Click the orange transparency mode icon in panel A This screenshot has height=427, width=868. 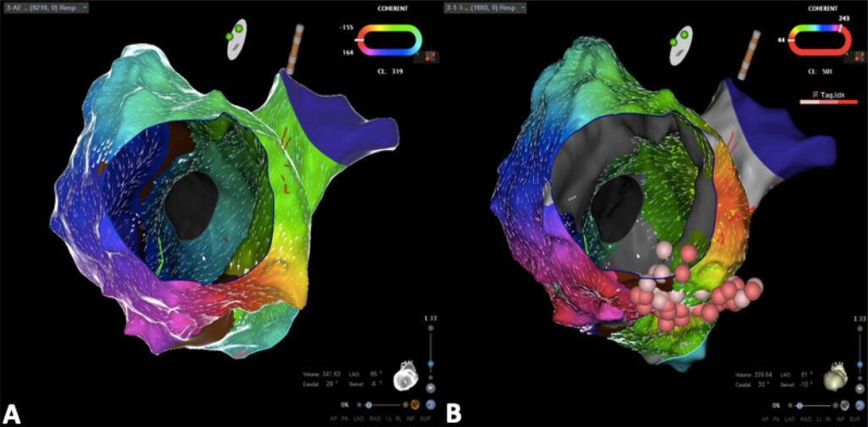[415, 404]
